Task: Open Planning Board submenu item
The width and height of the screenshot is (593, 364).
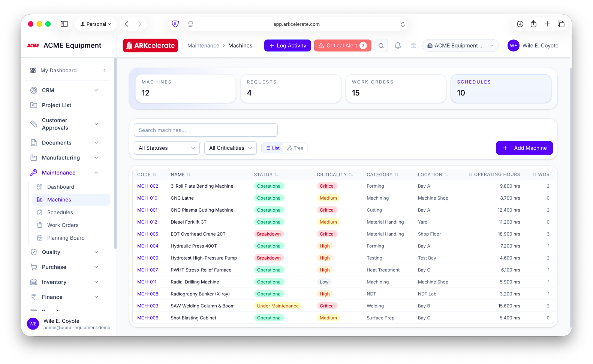Action: click(71, 238)
